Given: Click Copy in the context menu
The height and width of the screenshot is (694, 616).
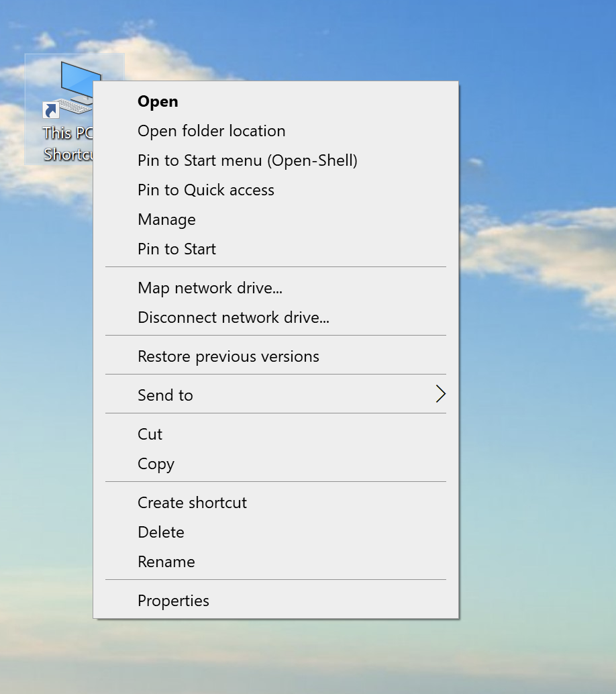Looking at the screenshot, I should coord(156,464).
